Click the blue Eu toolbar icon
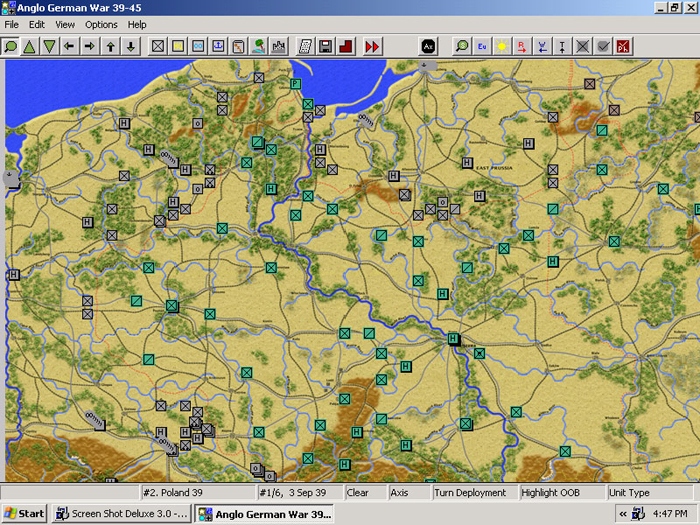 482,46
